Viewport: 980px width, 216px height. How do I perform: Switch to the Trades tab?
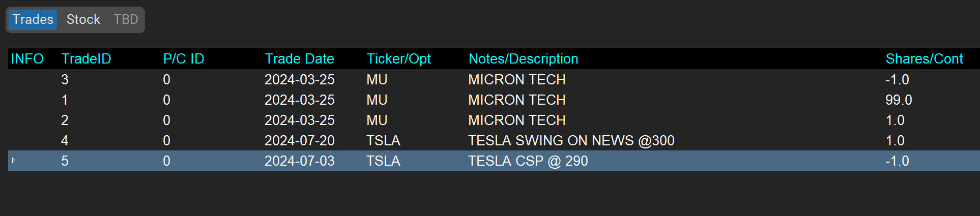[x=33, y=20]
